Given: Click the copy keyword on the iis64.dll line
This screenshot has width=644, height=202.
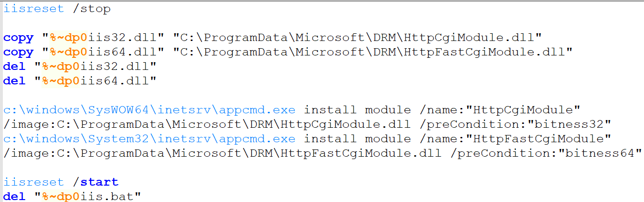Looking at the screenshot, I should [x=18, y=52].
